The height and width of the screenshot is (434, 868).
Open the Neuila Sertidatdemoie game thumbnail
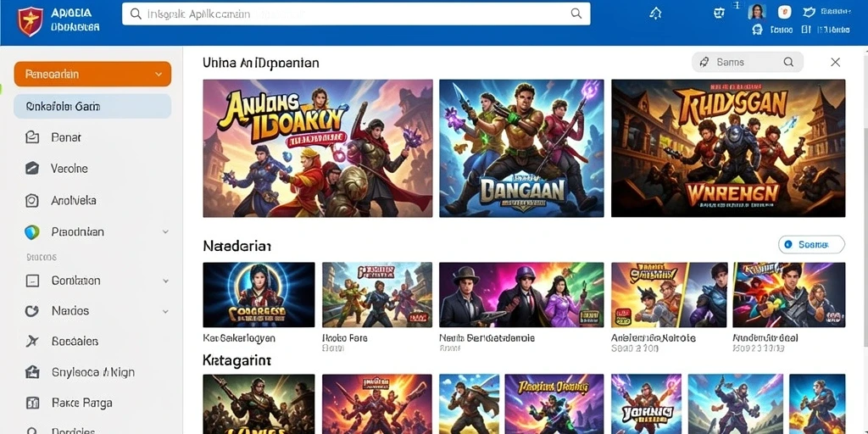521,294
